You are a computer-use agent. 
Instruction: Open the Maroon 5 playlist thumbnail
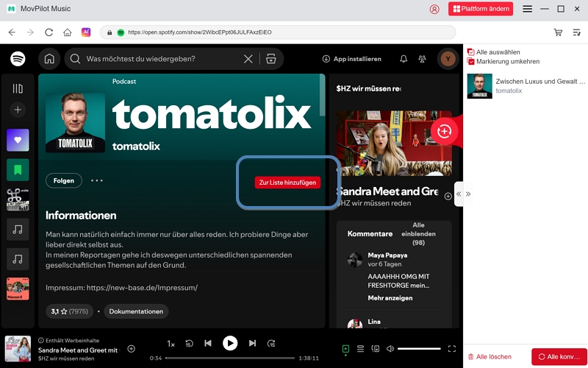coord(18,289)
